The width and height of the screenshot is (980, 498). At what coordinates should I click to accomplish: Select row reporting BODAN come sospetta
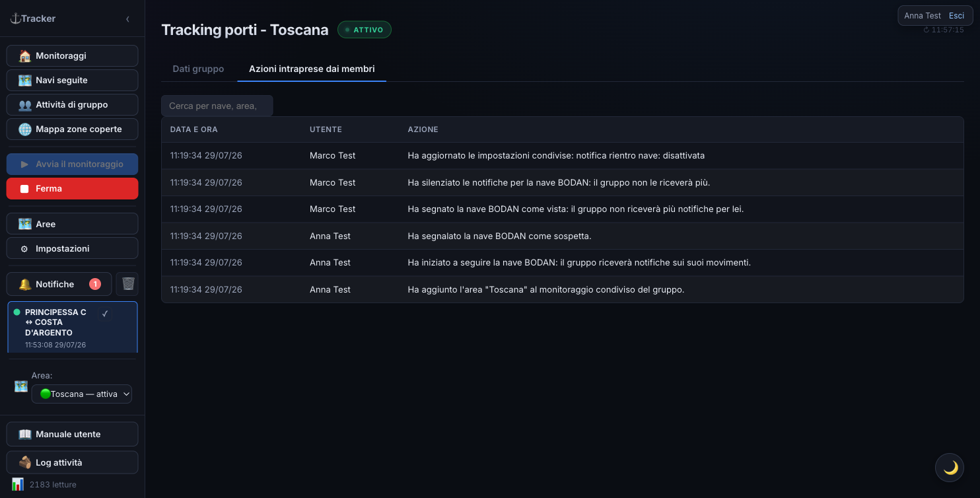562,236
